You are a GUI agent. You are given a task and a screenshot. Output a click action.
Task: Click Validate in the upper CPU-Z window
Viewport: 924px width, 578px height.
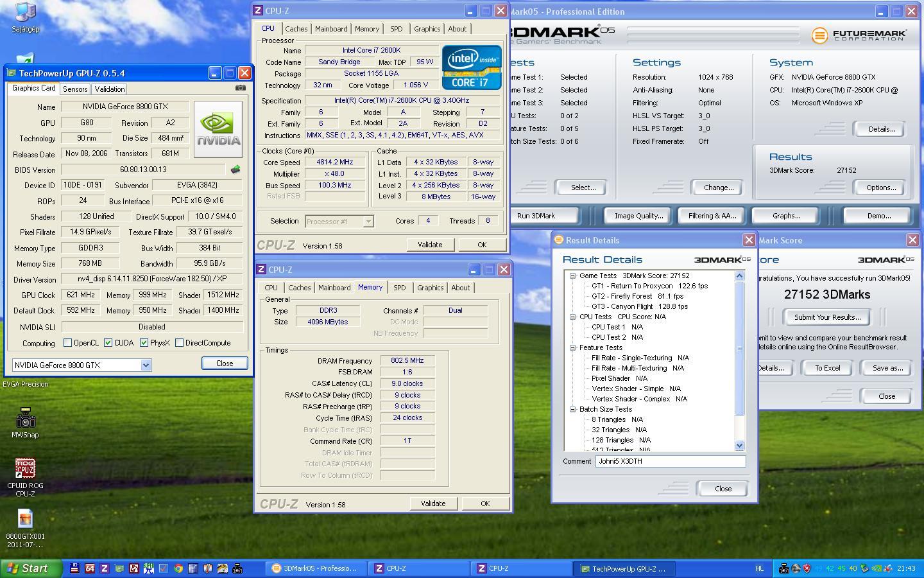coord(430,245)
